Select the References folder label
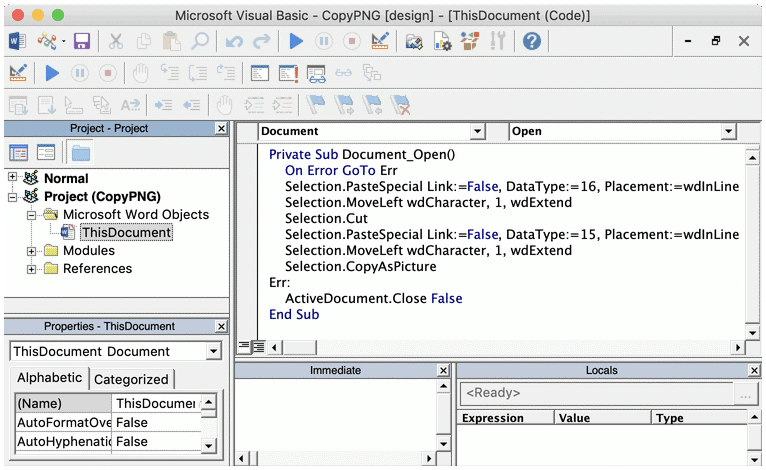The image size is (766, 470). coord(98,269)
